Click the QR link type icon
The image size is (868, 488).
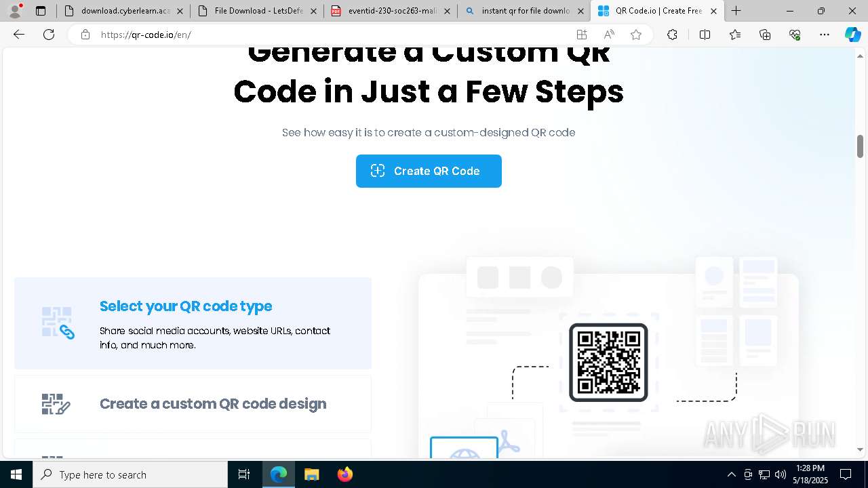(58, 323)
